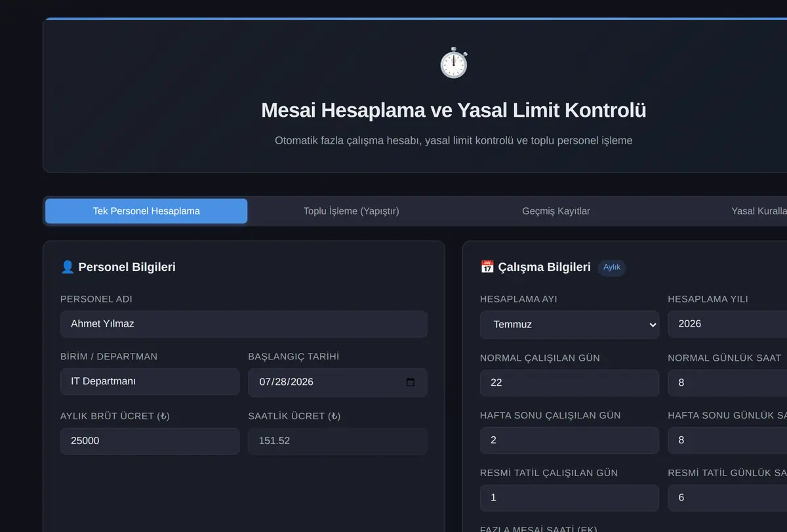
Task: Click the subtitle starting with Otomatik fazla çalışma hesabı
Action: (x=454, y=140)
